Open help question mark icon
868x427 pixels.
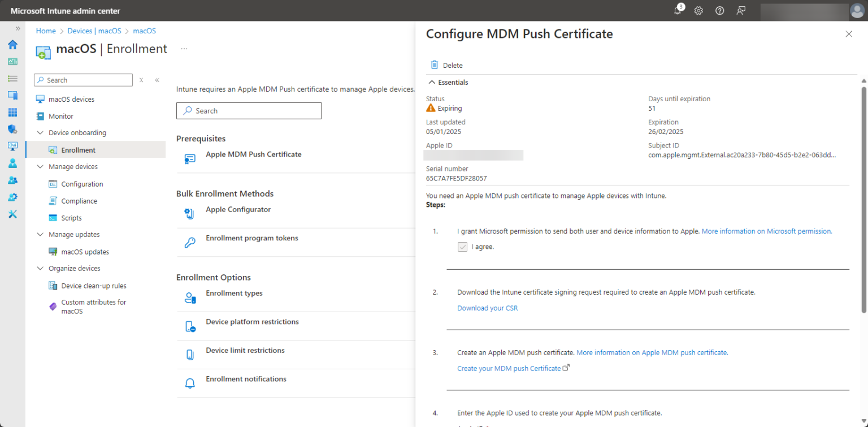719,11
